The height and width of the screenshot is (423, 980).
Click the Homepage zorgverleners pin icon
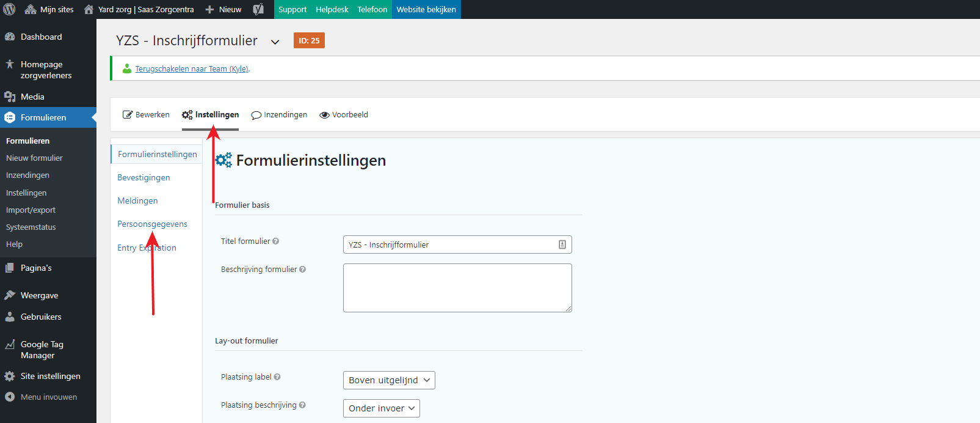[x=10, y=64]
